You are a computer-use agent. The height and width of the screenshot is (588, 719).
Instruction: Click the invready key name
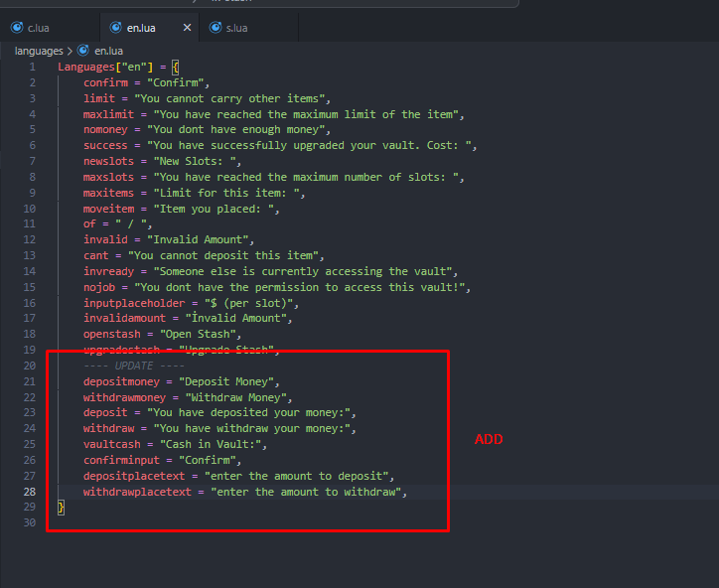(108, 271)
